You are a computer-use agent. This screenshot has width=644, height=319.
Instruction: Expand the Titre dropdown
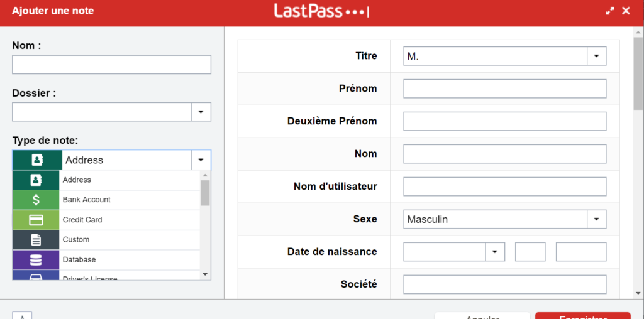(x=596, y=56)
